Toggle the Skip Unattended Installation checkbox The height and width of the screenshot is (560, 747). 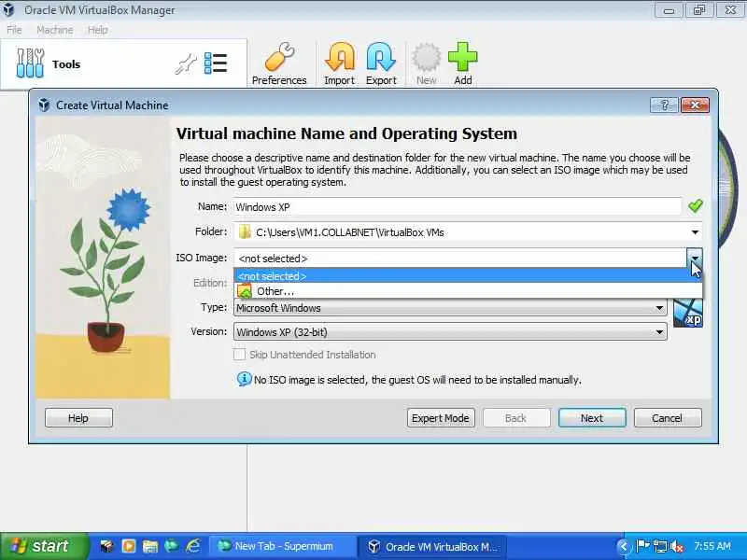click(239, 355)
